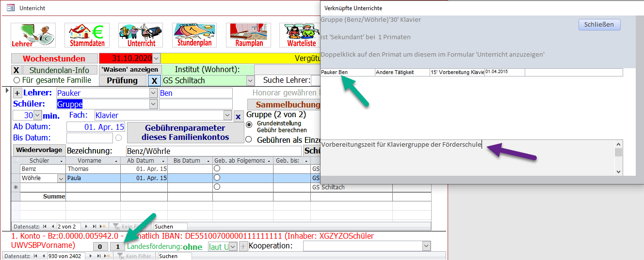Image resolution: width=644 pixels, height=260 pixels.
Task: Open the Stammdaten house icon
Action: tap(87, 35)
